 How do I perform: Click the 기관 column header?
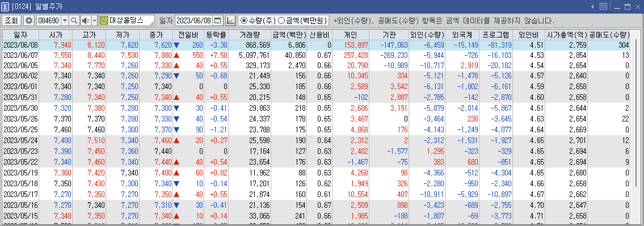point(389,35)
